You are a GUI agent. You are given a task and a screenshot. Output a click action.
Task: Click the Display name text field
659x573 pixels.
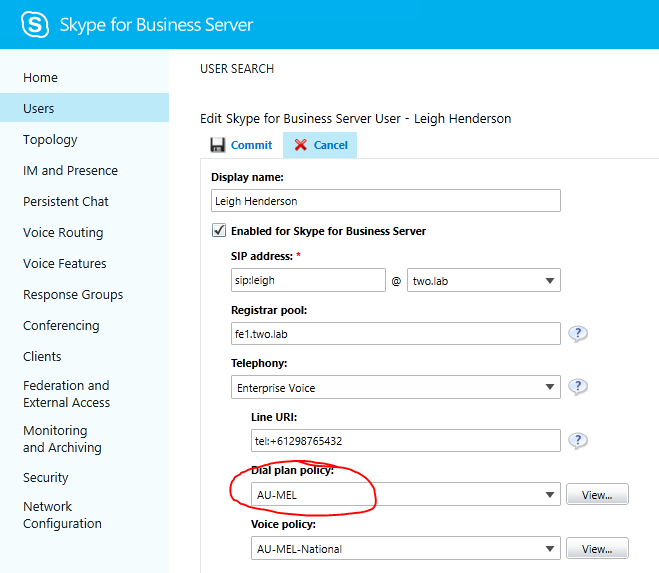tap(386, 201)
